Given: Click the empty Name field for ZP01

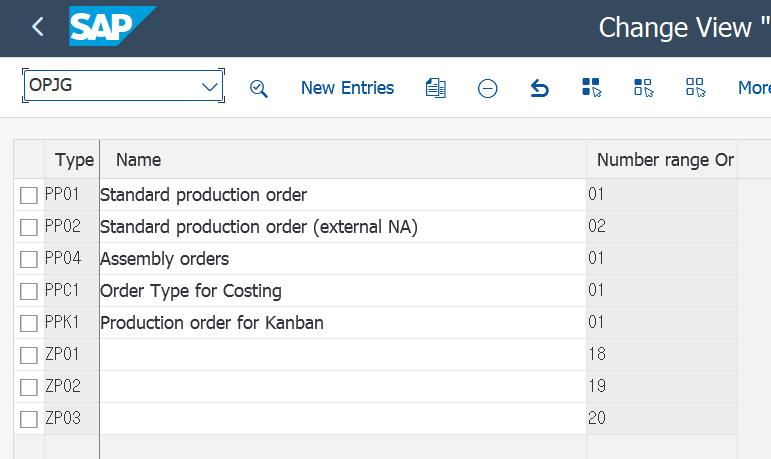Looking at the screenshot, I should (342, 355).
